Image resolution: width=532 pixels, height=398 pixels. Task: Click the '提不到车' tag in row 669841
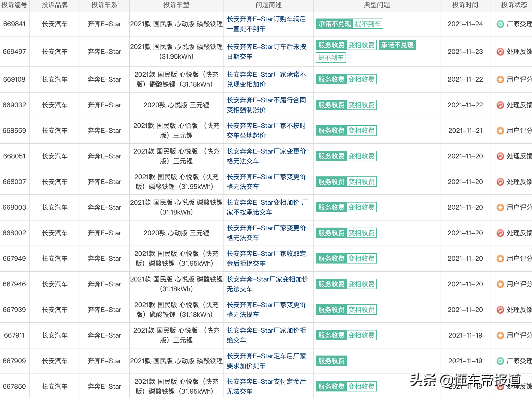tap(368, 24)
